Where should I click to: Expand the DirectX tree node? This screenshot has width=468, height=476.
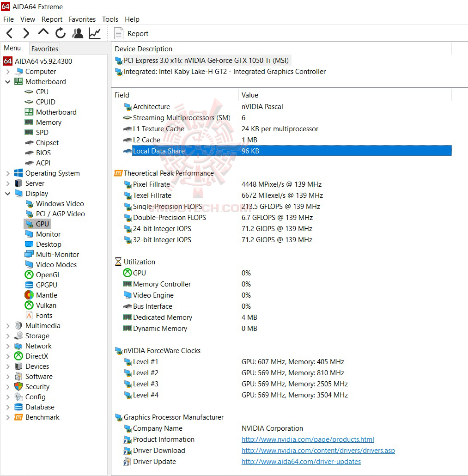8,356
